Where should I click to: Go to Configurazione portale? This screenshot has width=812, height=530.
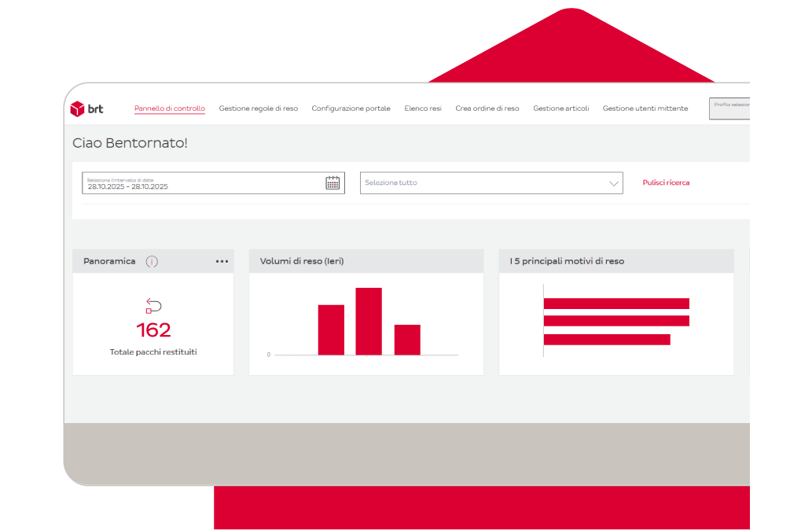(x=351, y=109)
